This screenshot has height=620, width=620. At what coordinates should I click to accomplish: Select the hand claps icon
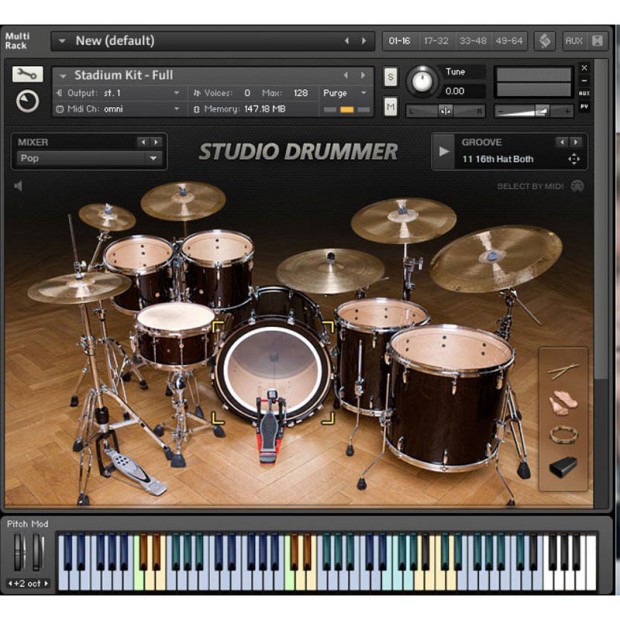pyautogui.click(x=563, y=403)
